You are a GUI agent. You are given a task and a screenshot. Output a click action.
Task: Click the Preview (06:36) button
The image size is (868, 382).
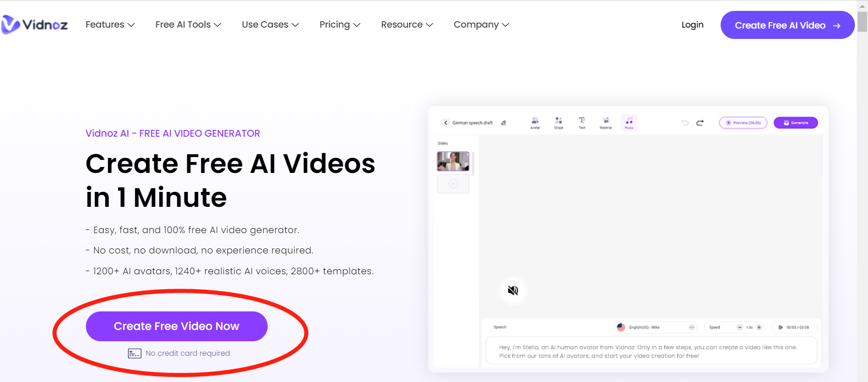point(743,123)
